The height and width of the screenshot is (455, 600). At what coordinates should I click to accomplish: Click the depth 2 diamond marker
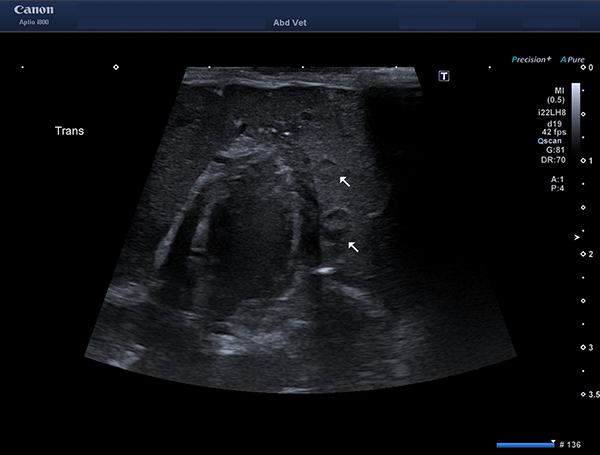pyautogui.click(x=583, y=254)
